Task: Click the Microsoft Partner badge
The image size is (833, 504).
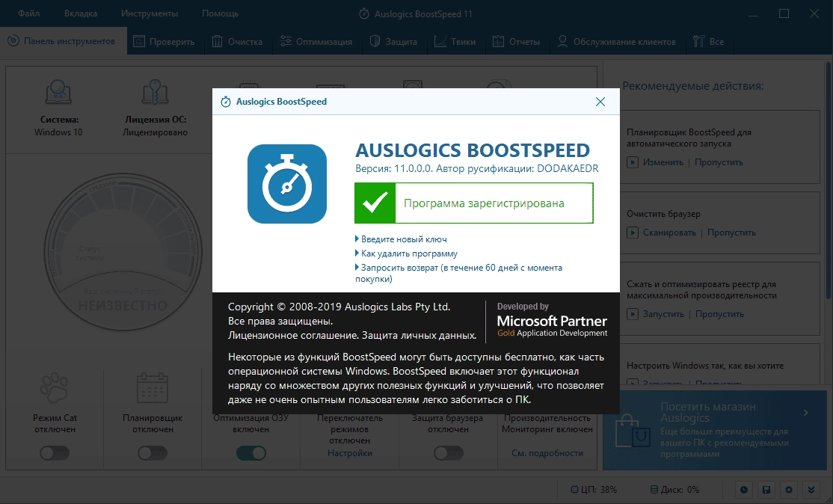Action: click(x=552, y=320)
